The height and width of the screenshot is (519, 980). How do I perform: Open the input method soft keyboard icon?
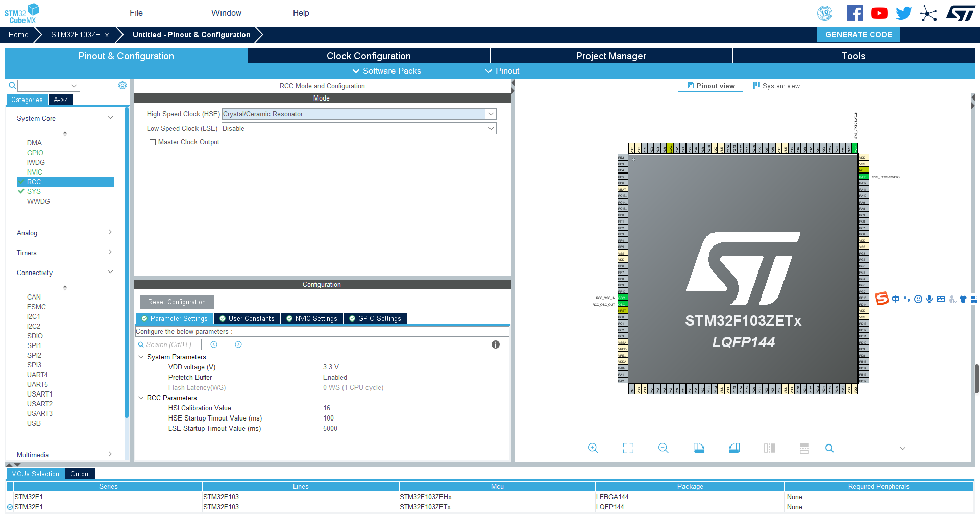click(941, 299)
